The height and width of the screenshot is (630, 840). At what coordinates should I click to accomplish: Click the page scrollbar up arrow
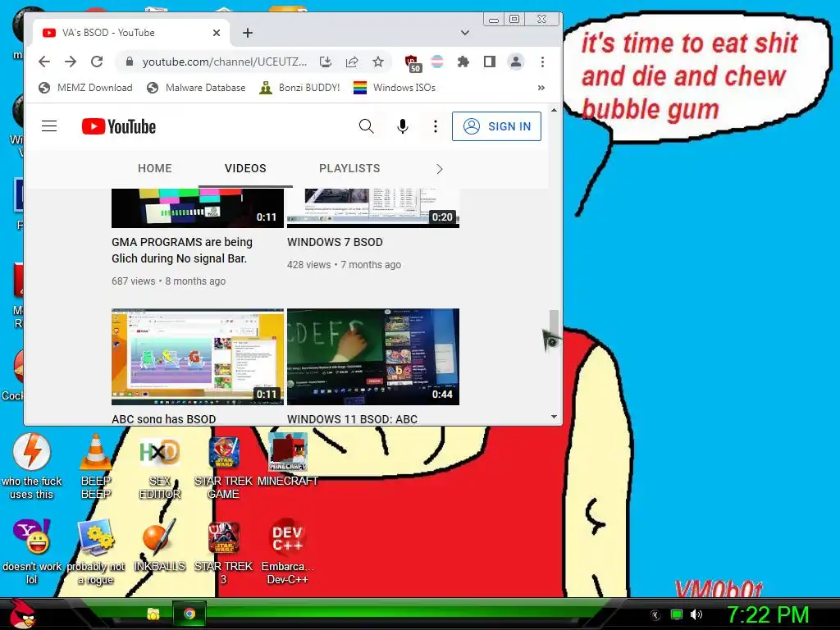(554, 111)
